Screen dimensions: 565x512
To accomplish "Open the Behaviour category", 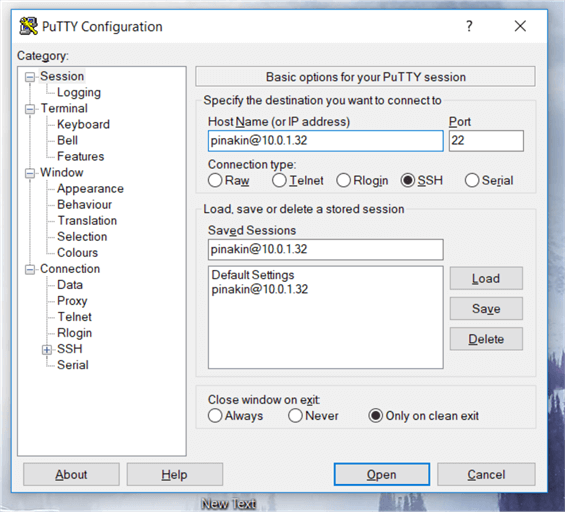I will click(x=84, y=204).
